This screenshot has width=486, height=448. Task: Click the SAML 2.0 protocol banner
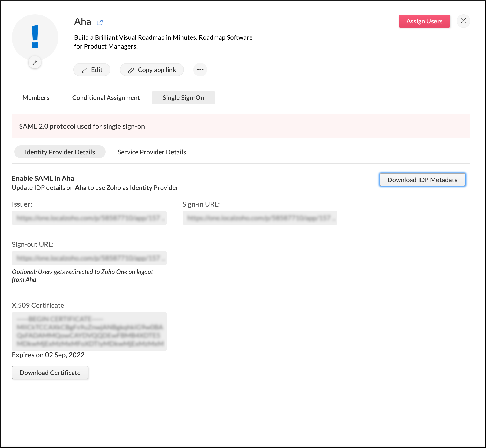[x=241, y=126]
